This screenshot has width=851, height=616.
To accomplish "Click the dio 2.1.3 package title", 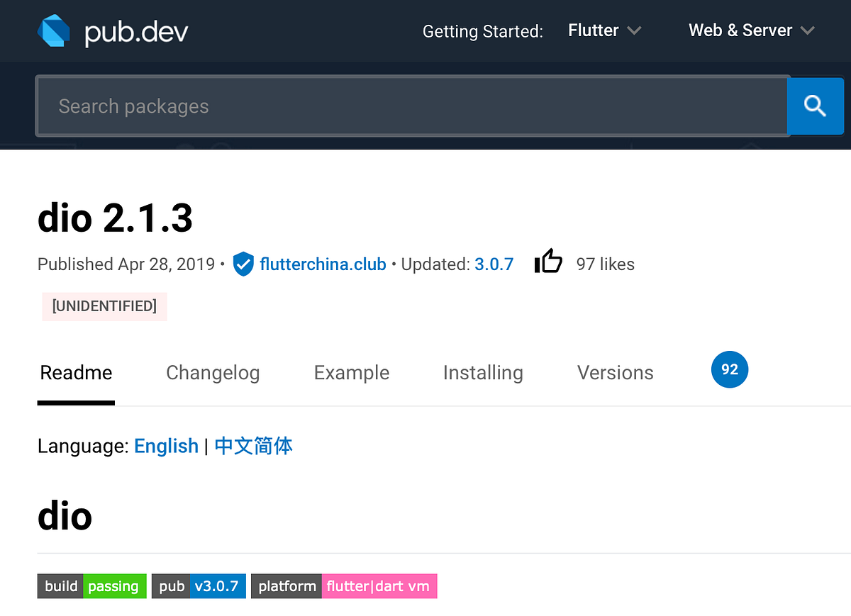I will coord(115,217).
